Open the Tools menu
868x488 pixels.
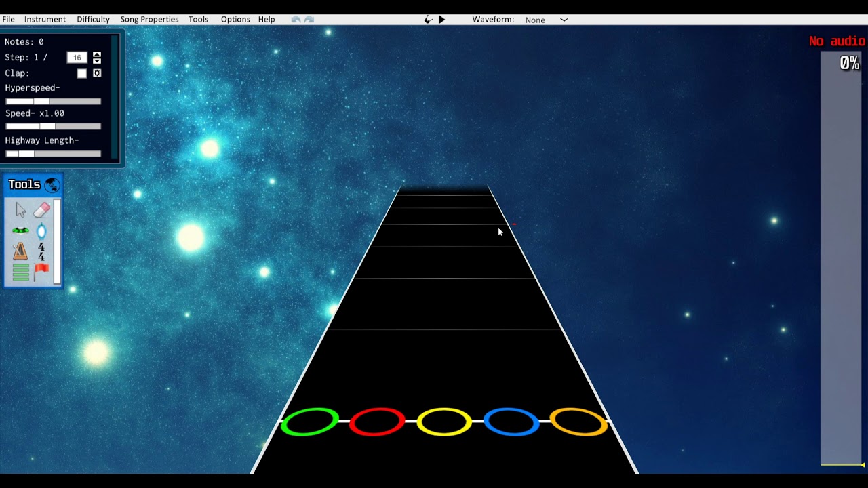198,20
